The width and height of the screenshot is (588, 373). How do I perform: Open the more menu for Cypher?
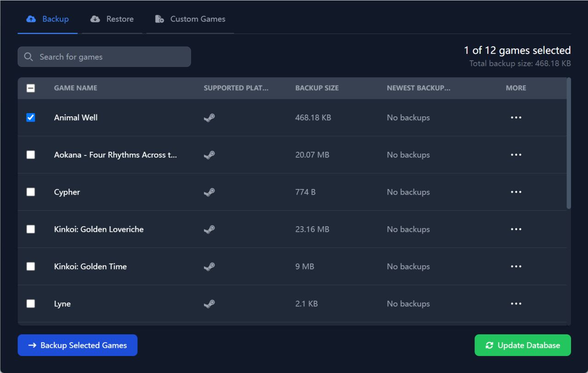[516, 192]
